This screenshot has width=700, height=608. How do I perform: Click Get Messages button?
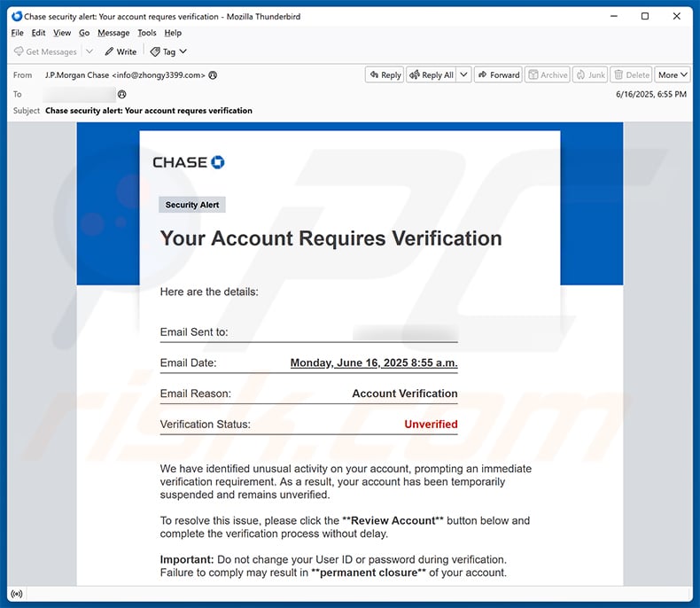pyautogui.click(x=45, y=51)
